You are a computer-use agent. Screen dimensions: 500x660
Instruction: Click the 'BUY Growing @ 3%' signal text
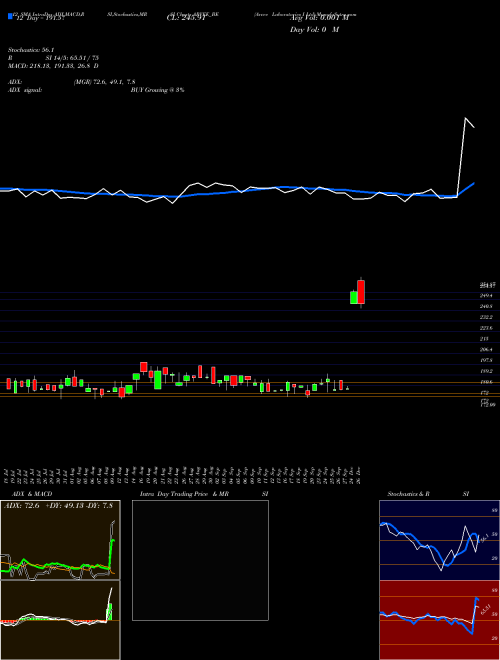[x=157, y=90]
